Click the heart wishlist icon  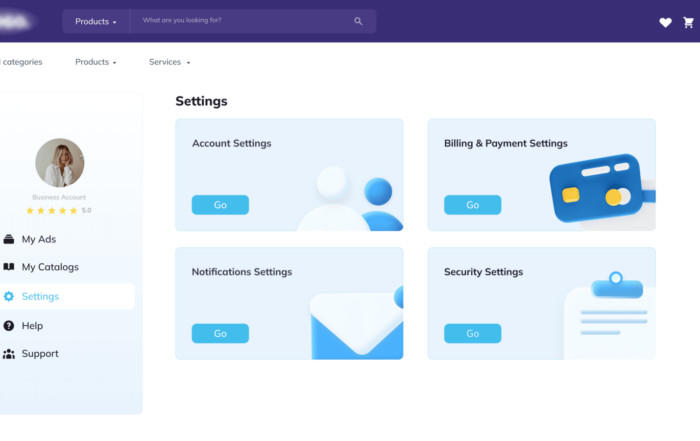[665, 22]
